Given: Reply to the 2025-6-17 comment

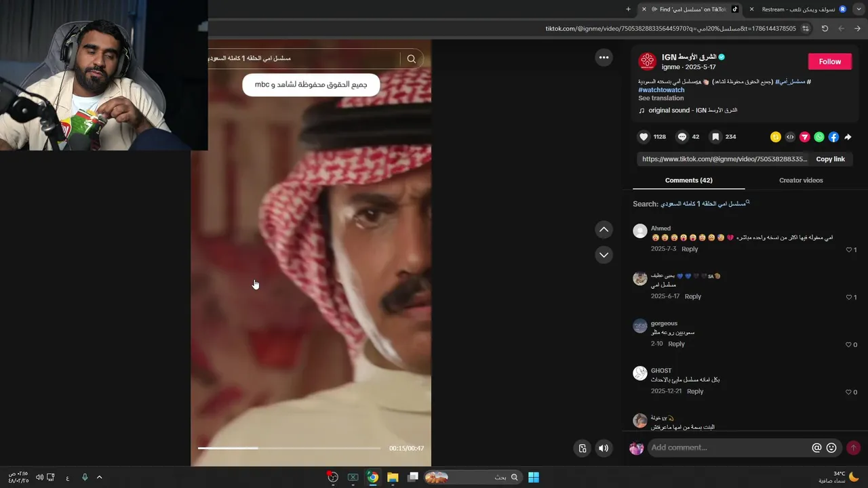Looking at the screenshot, I should [693, 297].
